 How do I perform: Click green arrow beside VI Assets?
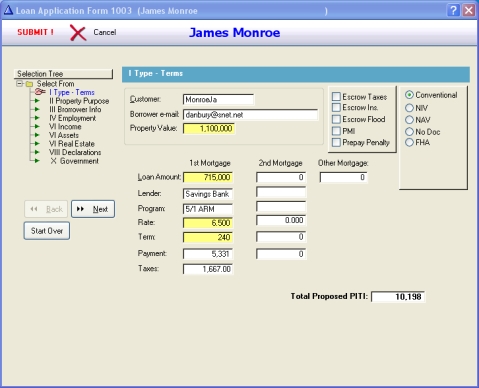pos(37,135)
